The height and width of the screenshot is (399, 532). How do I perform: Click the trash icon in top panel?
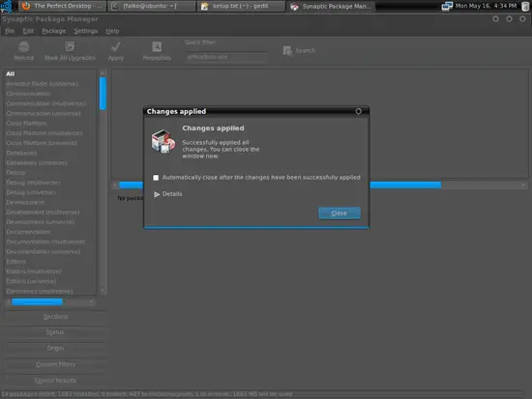click(x=525, y=6)
